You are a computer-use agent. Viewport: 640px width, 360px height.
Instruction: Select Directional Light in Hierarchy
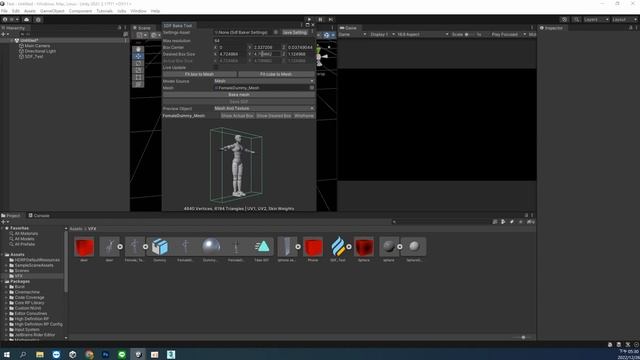point(40,51)
